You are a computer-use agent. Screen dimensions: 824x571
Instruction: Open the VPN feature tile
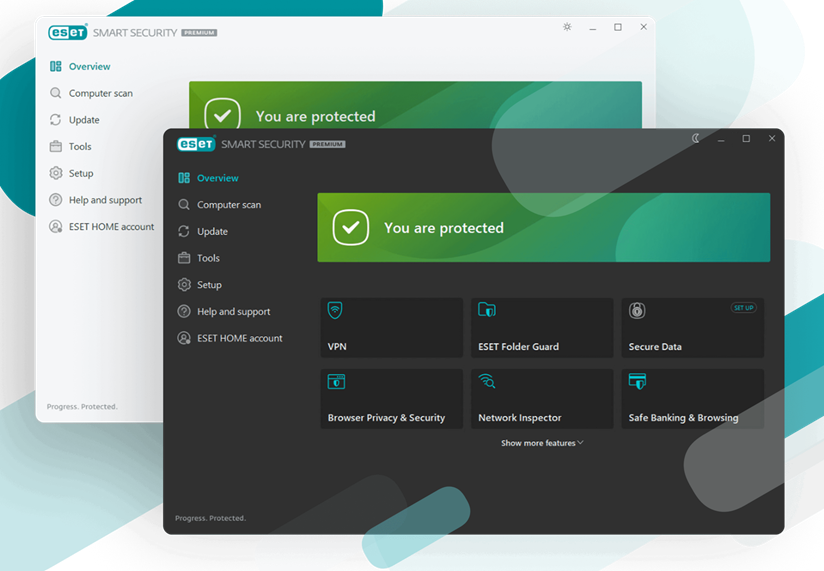click(392, 328)
